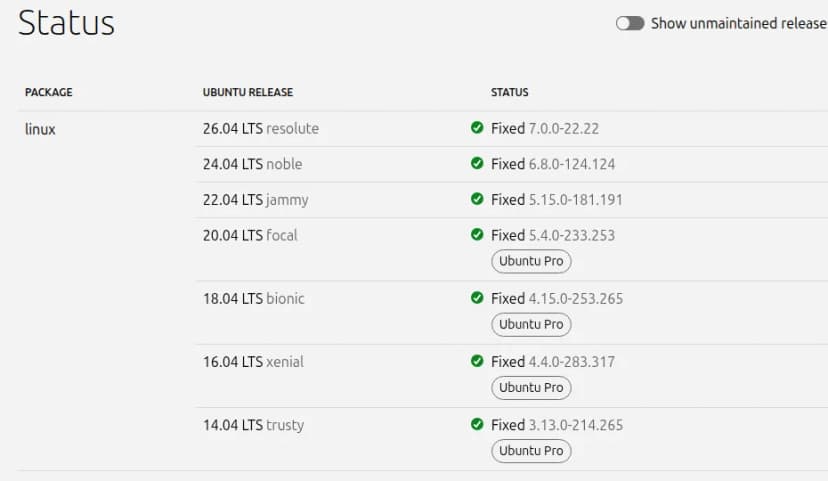Click the green check icon for 22.04 jammy

(x=477, y=199)
